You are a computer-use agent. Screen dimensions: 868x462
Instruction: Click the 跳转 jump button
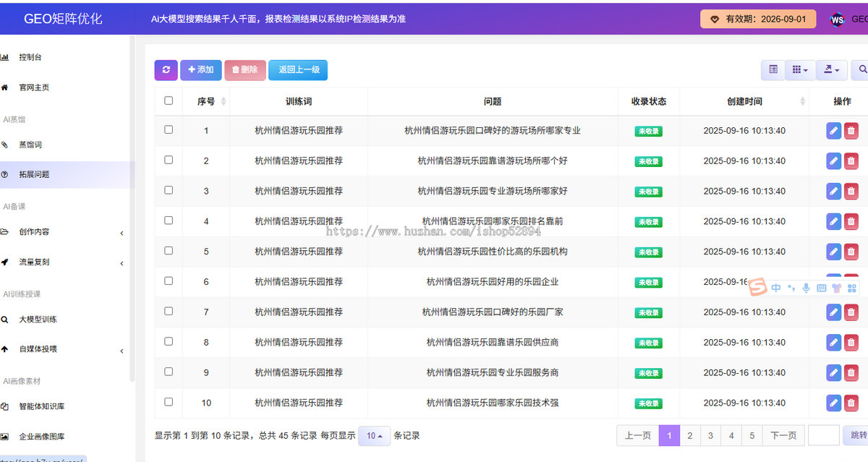pyautogui.click(x=856, y=435)
